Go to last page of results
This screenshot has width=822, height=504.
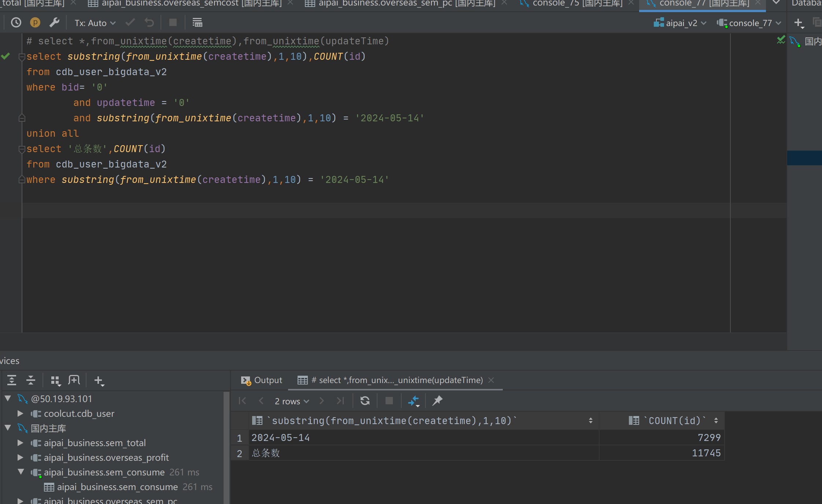340,401
